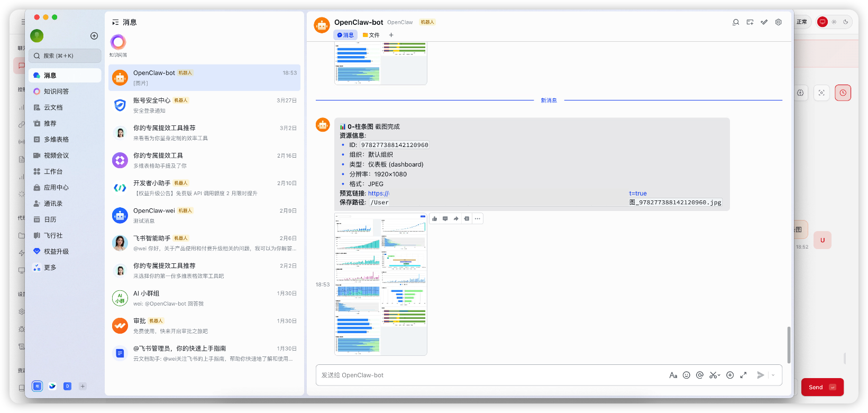Screen dimensions: 868x413
Task: Open 云文档 in the left sidebar
Action: [53, 107]
